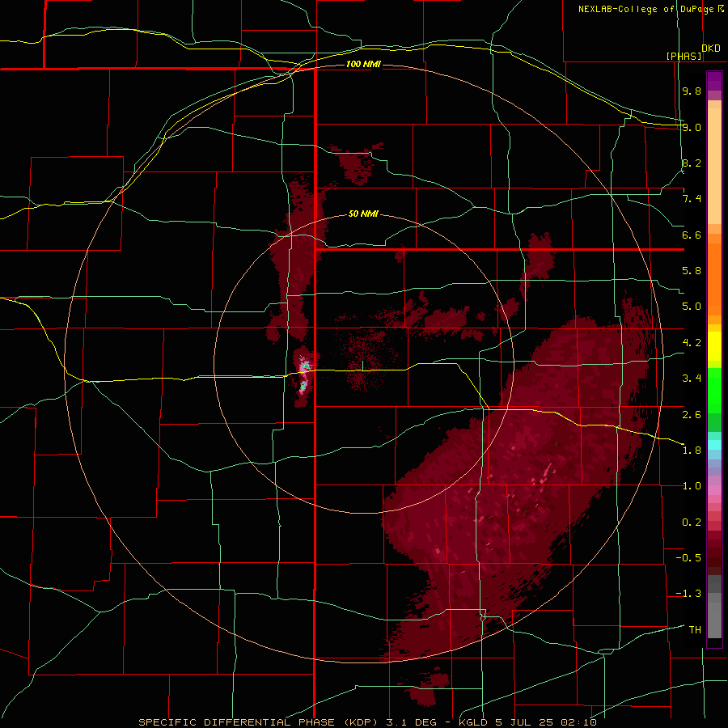Select the 100 NMI range ring label
The image size is (728, 728).
[x=363, y=64]
